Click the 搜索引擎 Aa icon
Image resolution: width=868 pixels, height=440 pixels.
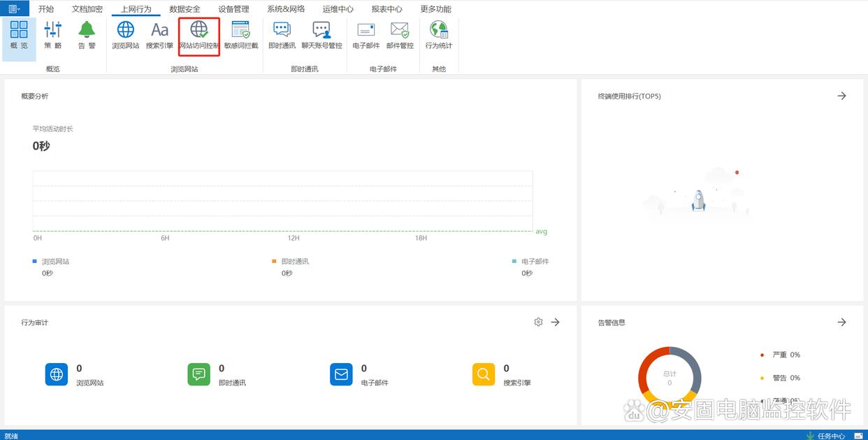(x=159, y=35)
